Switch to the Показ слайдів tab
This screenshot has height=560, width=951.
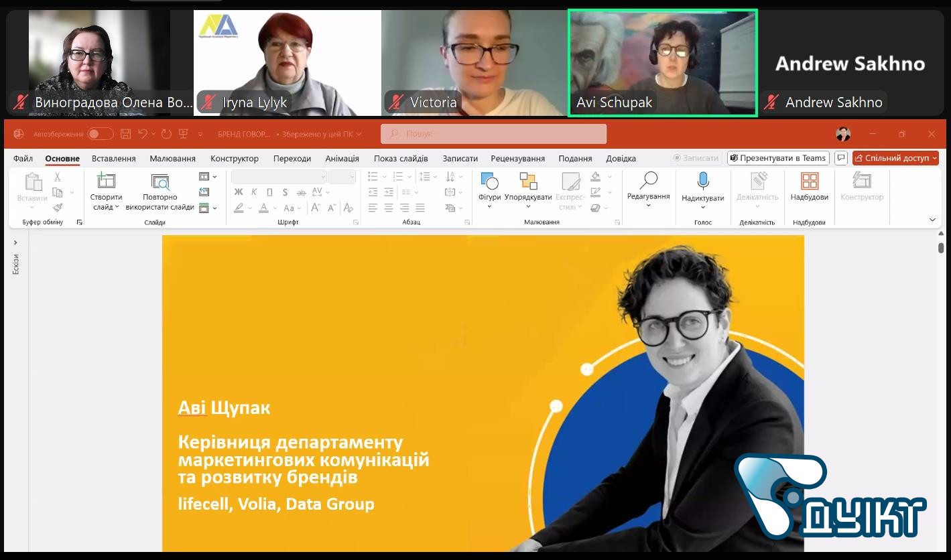(x=401, y=158)
